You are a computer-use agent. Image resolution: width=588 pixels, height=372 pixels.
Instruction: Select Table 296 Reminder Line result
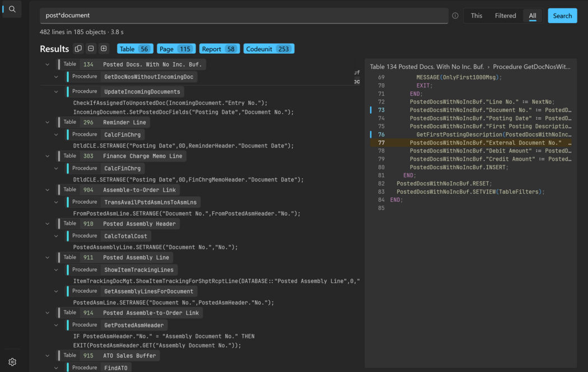pos(104,122)
